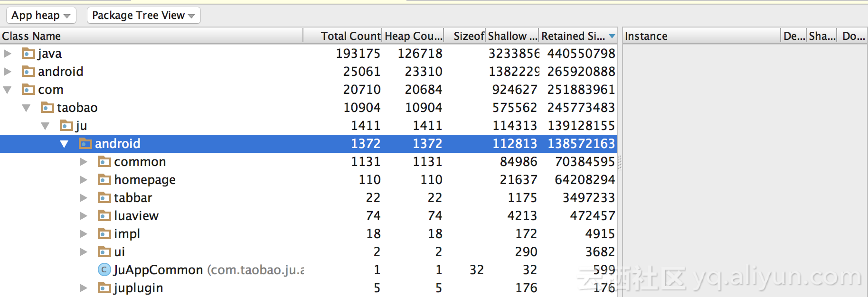Click the ui package folder icon
This screenshot has width=868, height=297.
tap(104, 252)
